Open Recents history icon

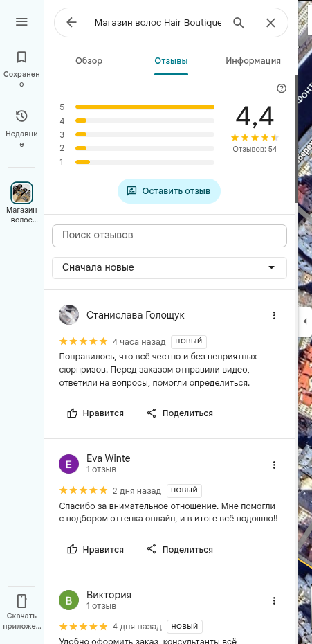21,116
